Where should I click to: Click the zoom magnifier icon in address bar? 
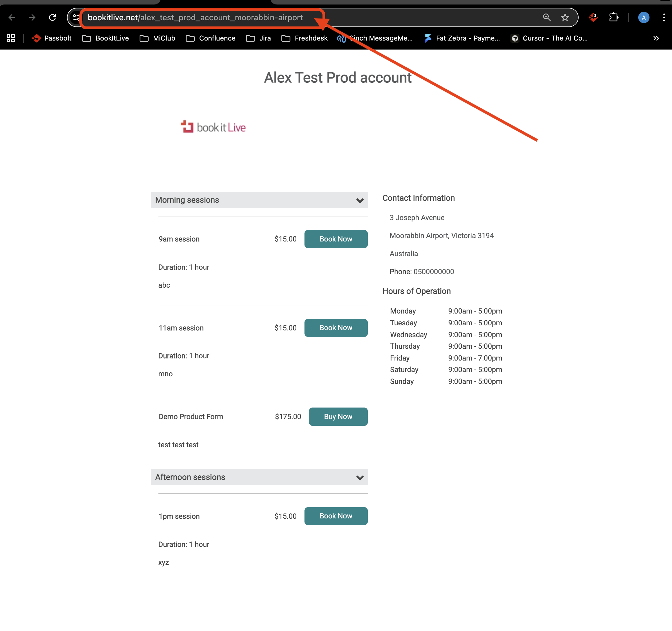(x=546, y=17)
